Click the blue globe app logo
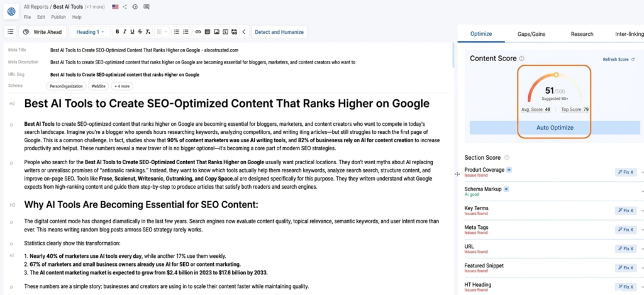Screen dimensions: 644x295 pos(11,11)
